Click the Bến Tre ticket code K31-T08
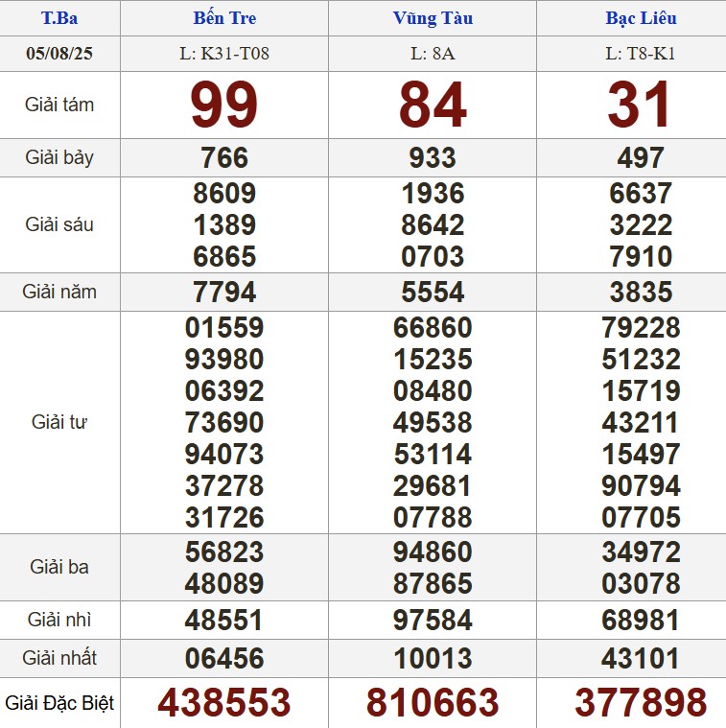 pyautogui.click(x=224, y=53)
